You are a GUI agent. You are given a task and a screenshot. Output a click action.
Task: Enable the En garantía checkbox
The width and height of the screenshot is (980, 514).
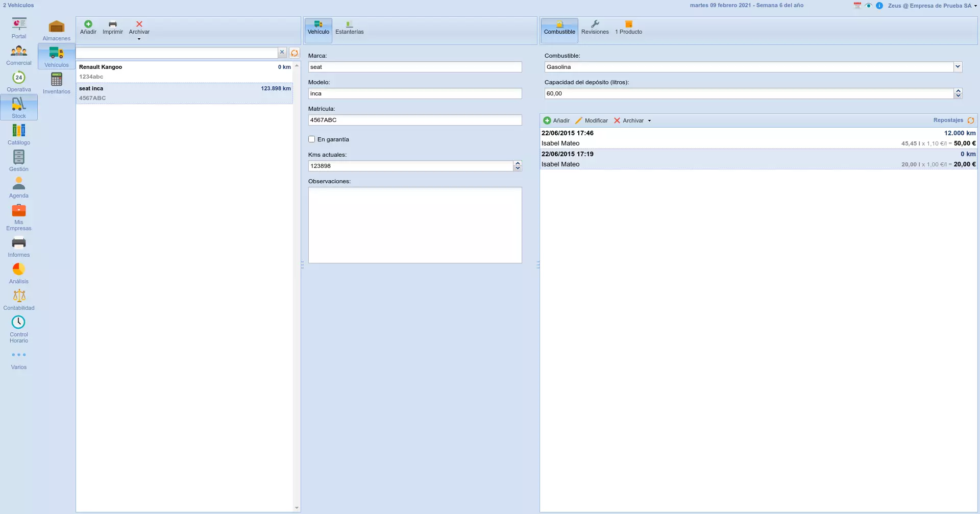click(312, 139)
